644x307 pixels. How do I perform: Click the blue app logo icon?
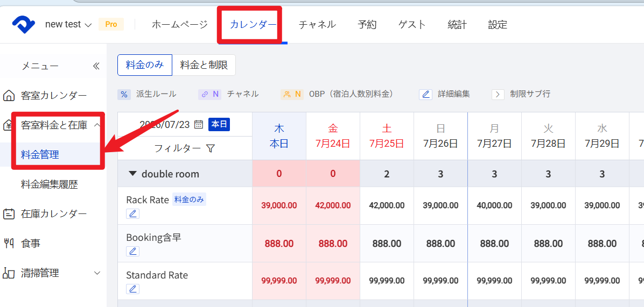23,25
